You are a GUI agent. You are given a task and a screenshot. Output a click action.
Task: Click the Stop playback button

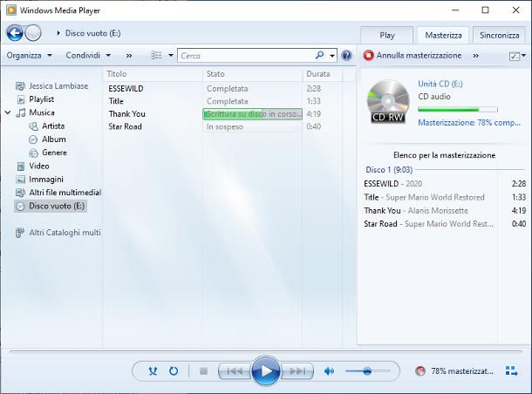click(203, 371)
